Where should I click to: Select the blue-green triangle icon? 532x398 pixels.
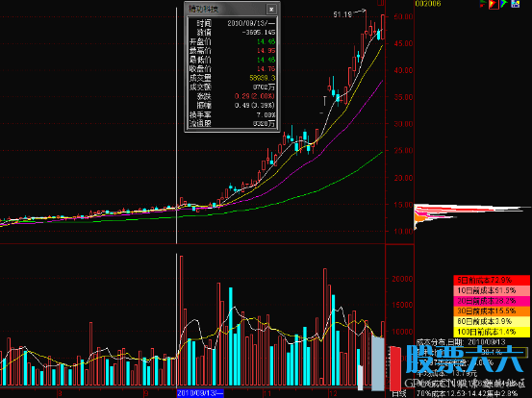click(x=504, y=4)
